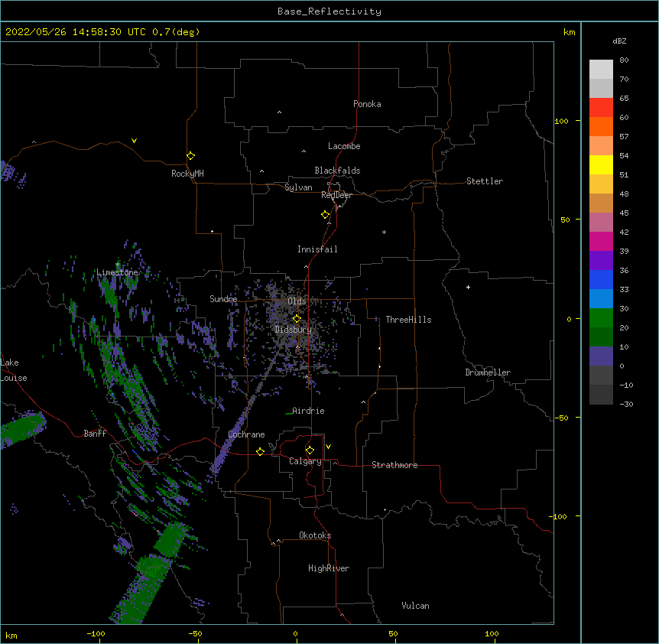Click the white asterisk marker above Limestone
This screenshot has height=644, width=659.
pos(118,265)
